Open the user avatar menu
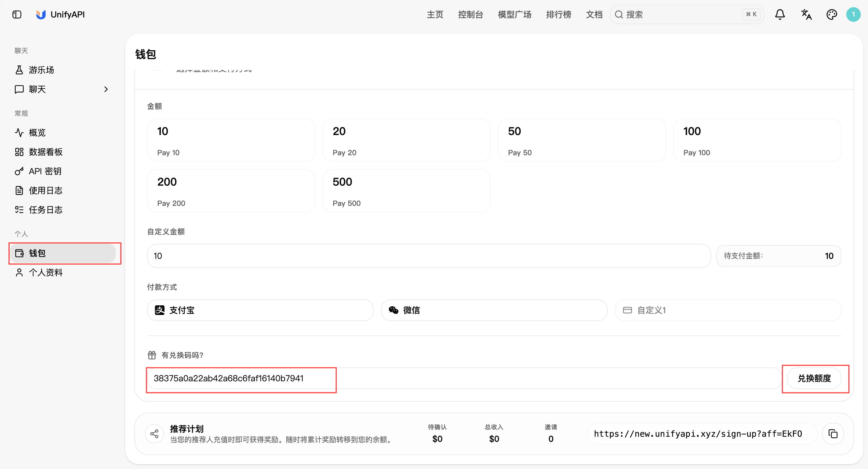Screen dimensions: 868x469 [x=854, y=14]
